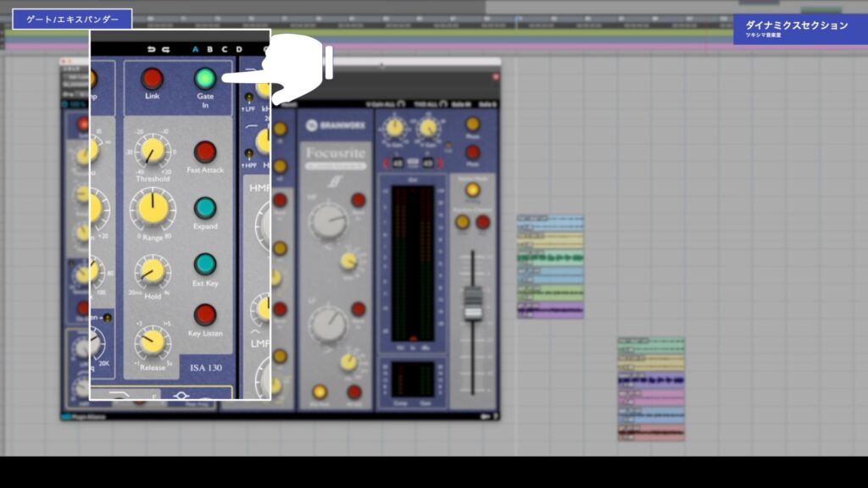This screenshot has height=488, width=868.
Task: Toggle the red Link button
Action: click(152, 79)
